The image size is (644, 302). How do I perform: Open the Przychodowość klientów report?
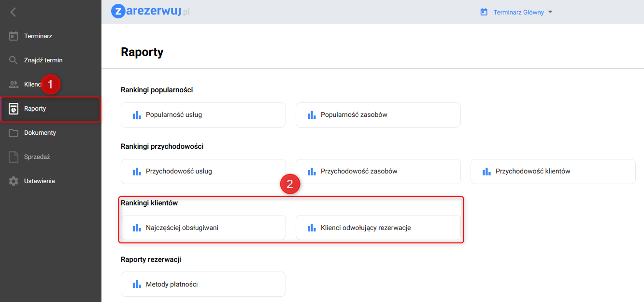pyautogui.click(x=553, y=172)
